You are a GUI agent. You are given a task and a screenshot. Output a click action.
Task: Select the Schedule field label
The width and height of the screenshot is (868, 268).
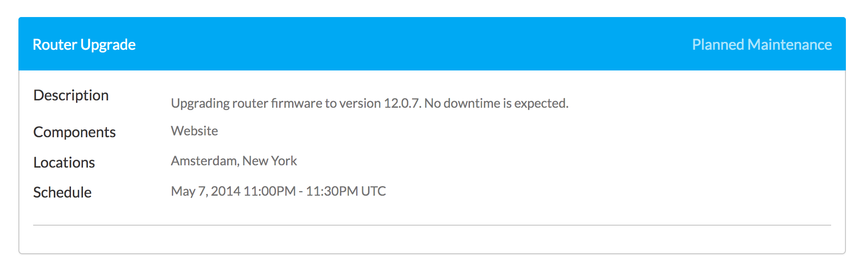pos(62,192)
